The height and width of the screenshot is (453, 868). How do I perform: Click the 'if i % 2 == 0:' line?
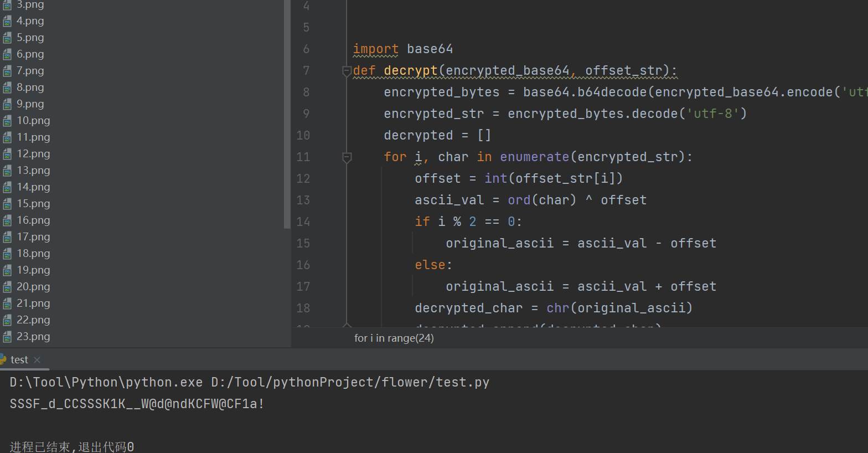tap(468, 222)
